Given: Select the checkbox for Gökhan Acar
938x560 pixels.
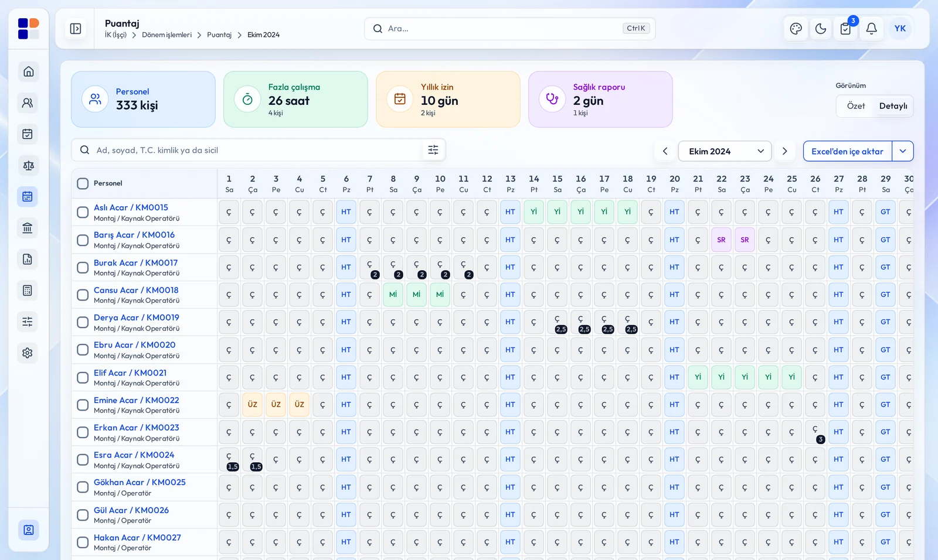Looking at the screenshot, I should (83, 487).
